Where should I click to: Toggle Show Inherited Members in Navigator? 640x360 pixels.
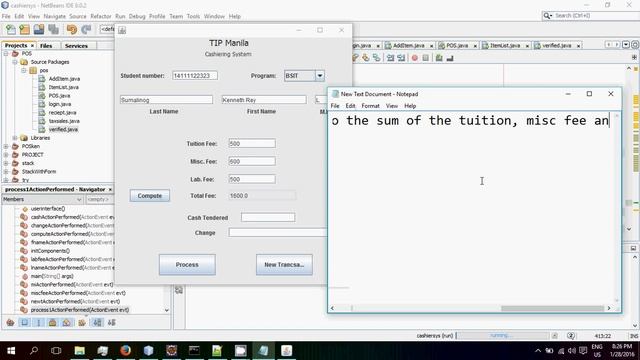tap(11, 322)
